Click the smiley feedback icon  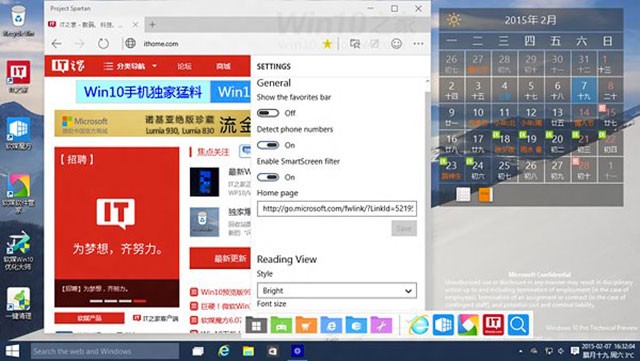click(396, 44)
